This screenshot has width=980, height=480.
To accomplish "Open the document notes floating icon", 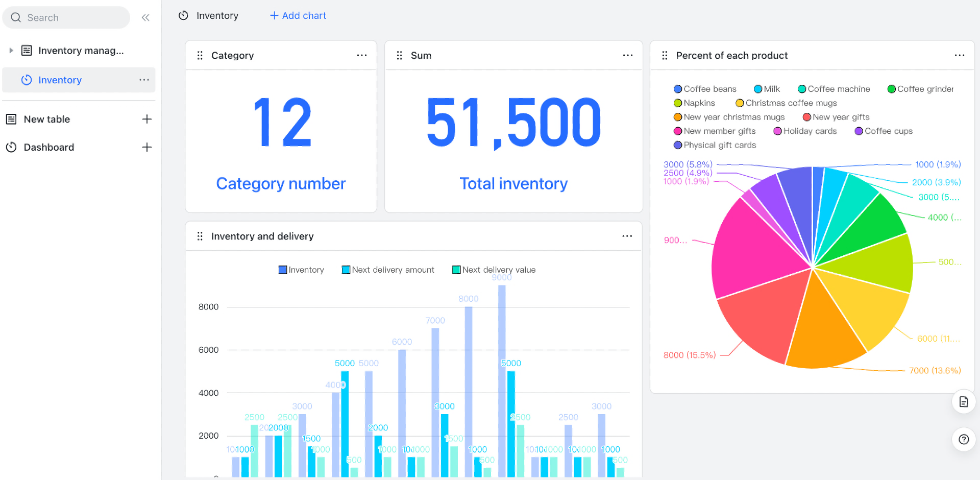I will point(964,402).
